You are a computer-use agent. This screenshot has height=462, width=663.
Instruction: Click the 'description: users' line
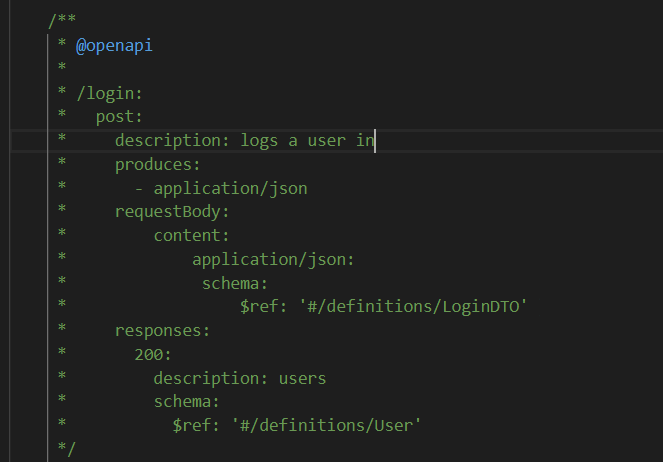pyautogui.click(x=240, y=379)
